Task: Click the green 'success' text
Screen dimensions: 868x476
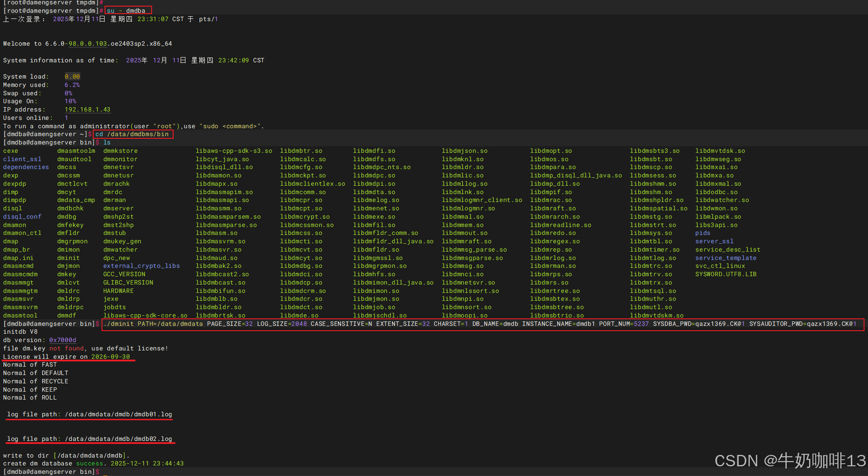Action: click(x=90, y=464)
